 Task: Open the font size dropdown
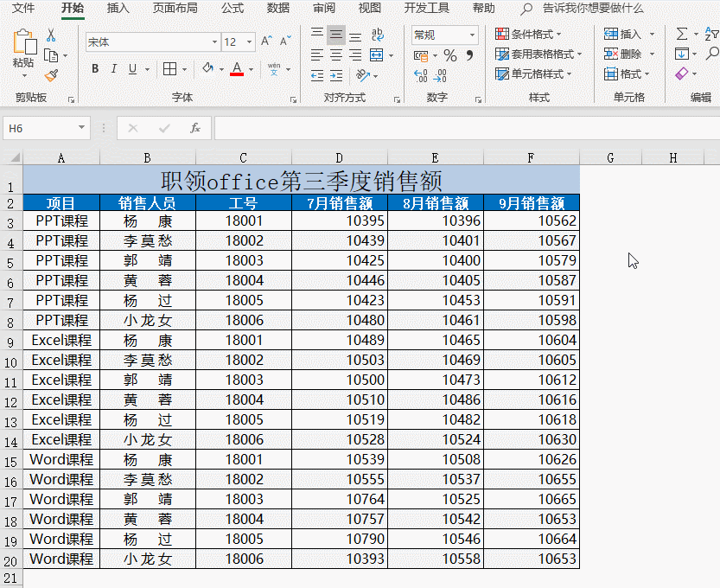249,42
